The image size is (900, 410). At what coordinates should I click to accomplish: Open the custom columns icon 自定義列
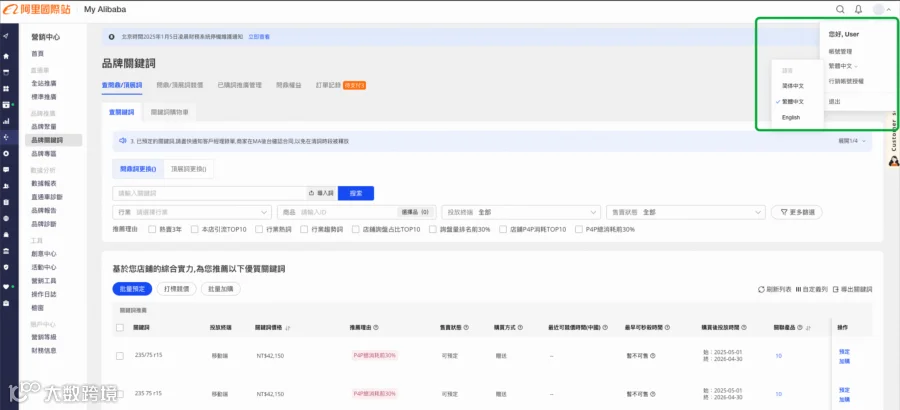[x=798, y=289]
